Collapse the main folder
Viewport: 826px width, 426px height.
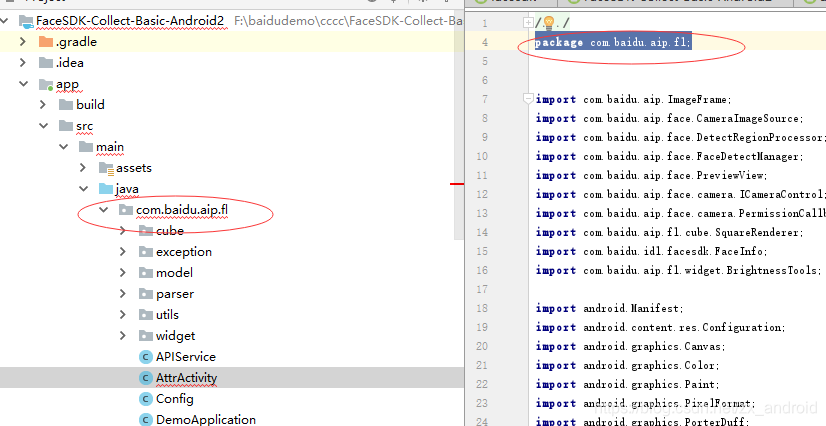coord(63,146)
